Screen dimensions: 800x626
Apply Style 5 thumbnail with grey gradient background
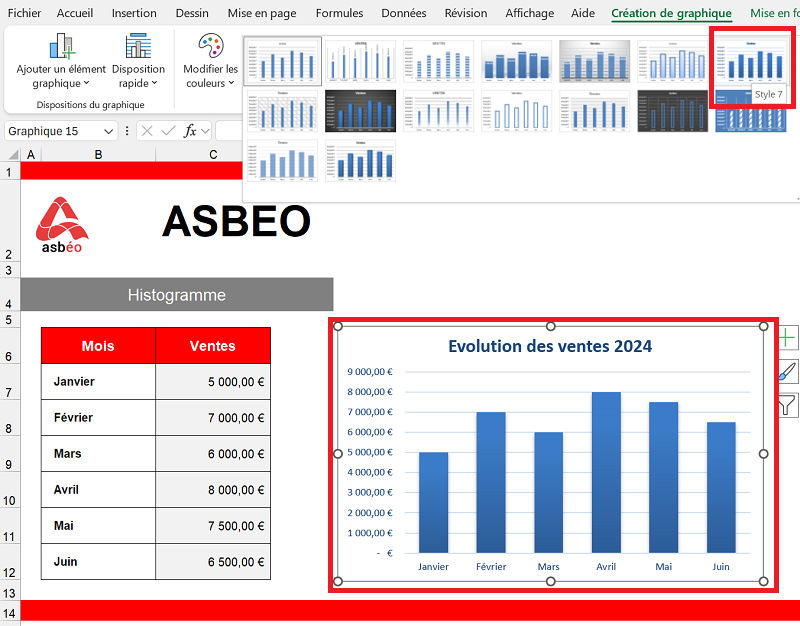tap(594, 61)
